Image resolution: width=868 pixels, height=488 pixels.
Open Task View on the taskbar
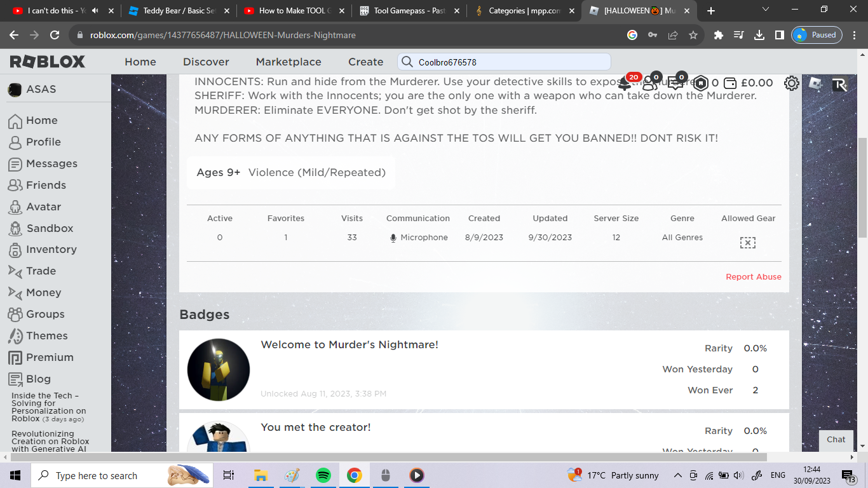[229, 475]
